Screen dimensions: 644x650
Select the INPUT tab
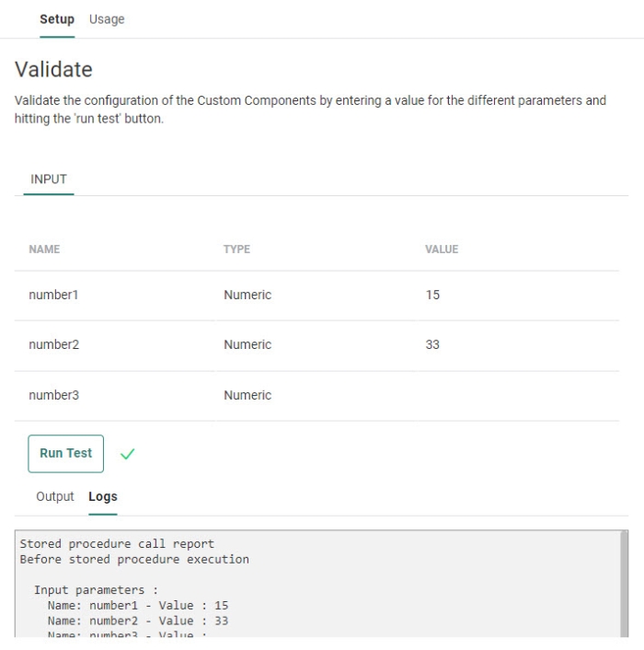pos(49,180)
